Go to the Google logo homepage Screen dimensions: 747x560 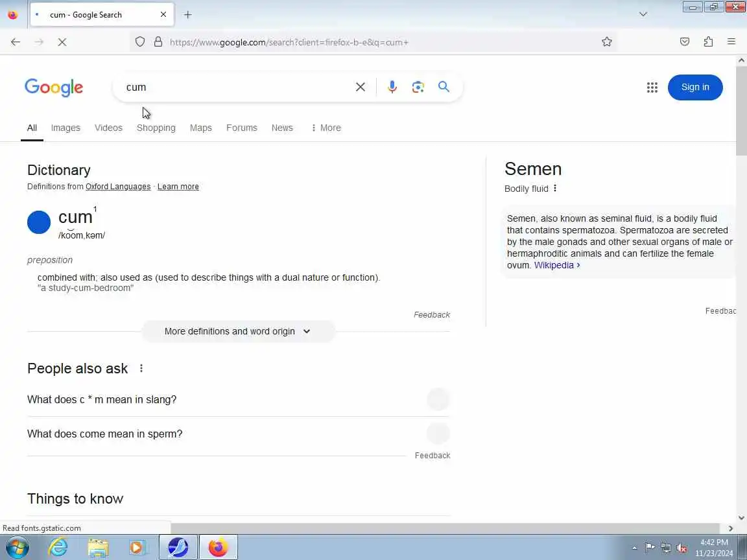pyautogui.click(x=54, y=87)
